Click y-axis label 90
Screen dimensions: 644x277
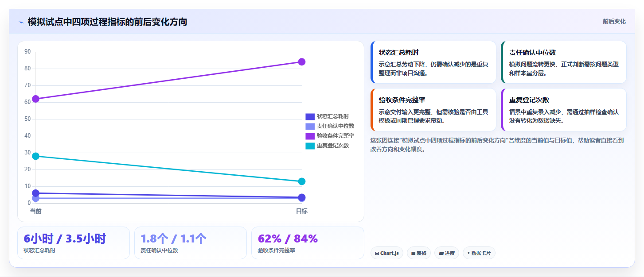point(27,52)
